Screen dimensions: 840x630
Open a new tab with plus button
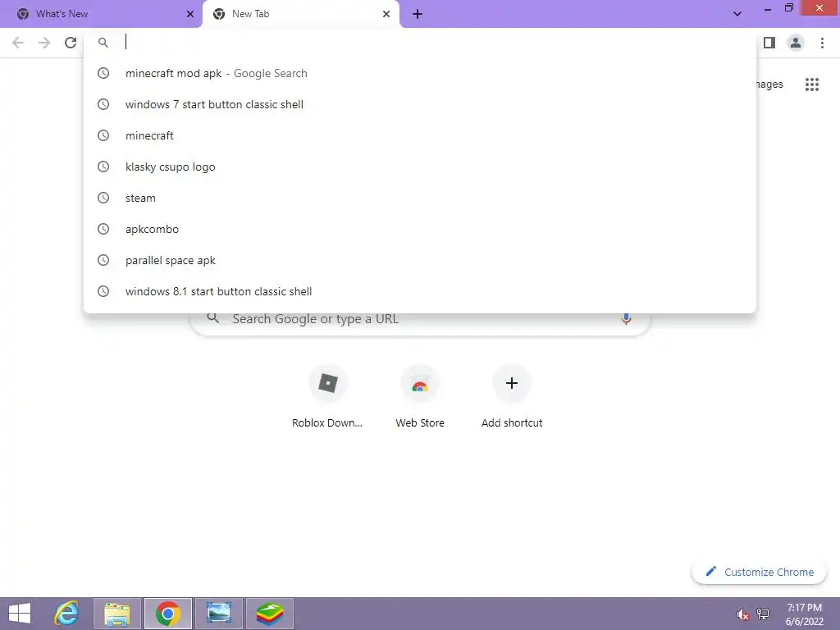click(418, 14)
